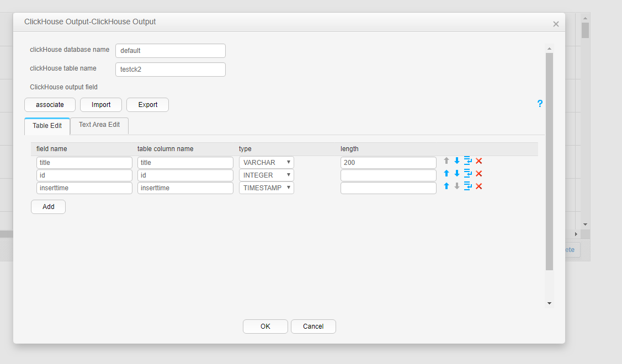Open the INTEGER type dropdown
The image size is (622, 364).
(x=266, y=175)
